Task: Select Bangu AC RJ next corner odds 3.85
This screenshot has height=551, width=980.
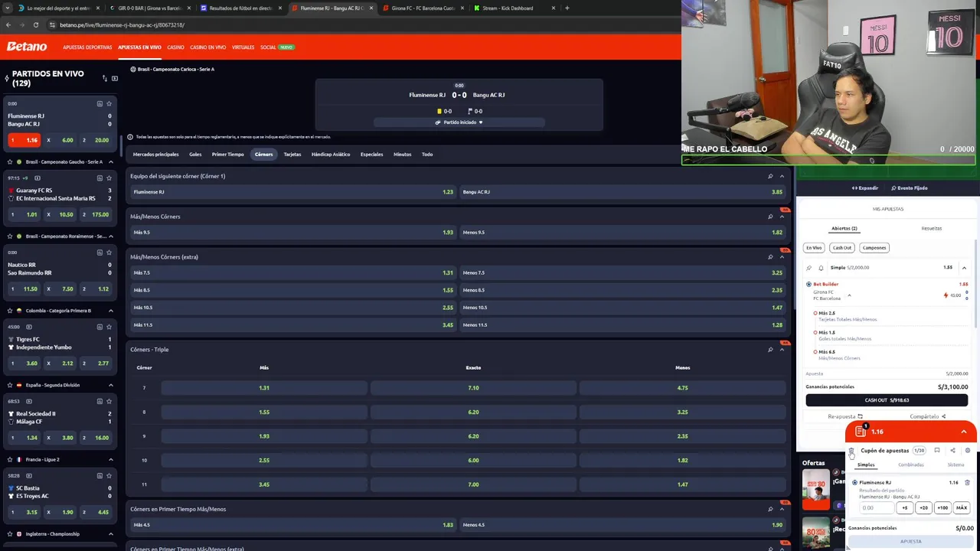Action: pos(622,192)
